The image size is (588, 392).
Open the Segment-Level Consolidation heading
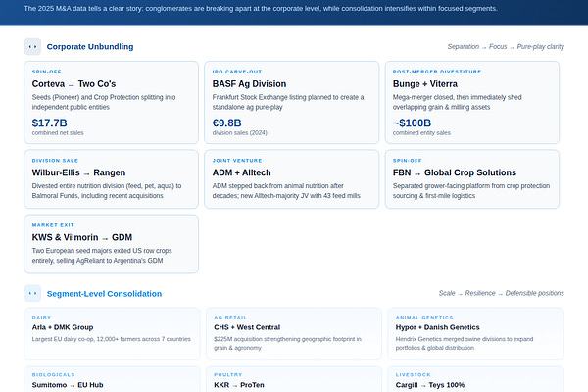pos(104,294)
